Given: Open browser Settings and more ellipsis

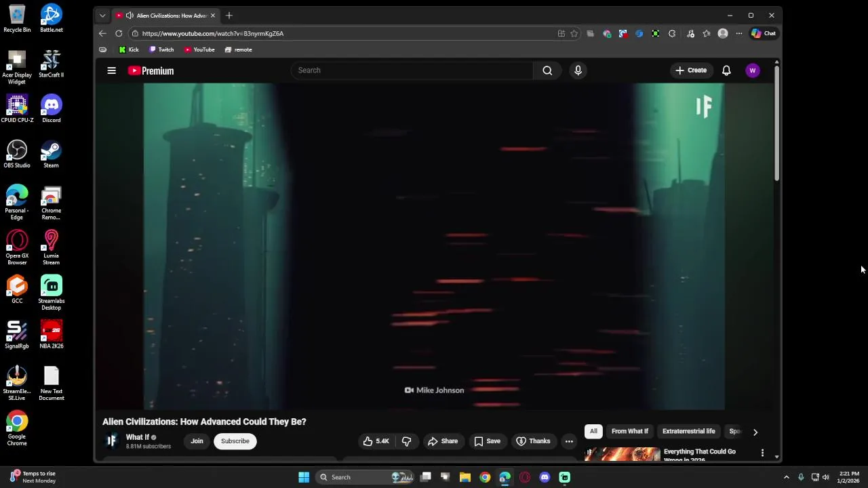Looking at the screenshot, I should pyautogui.click(x=739, y=33).
